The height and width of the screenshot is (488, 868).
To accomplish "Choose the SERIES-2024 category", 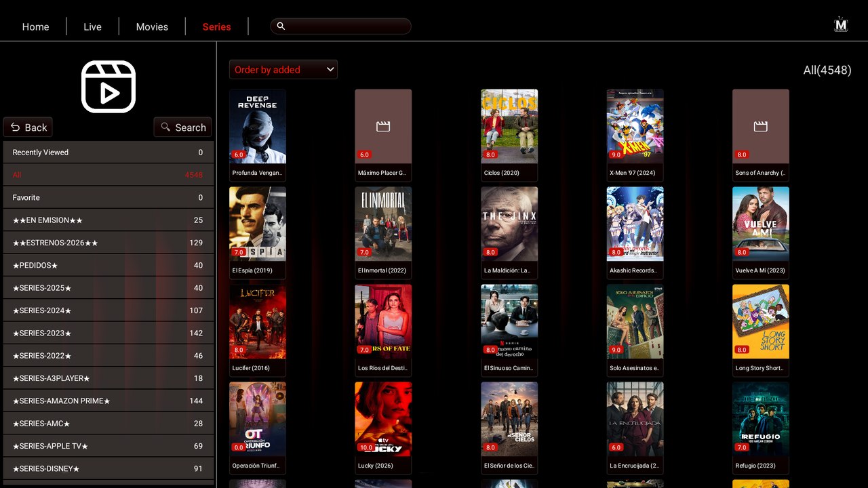I will pyautogui.click(x=108, y=310).
